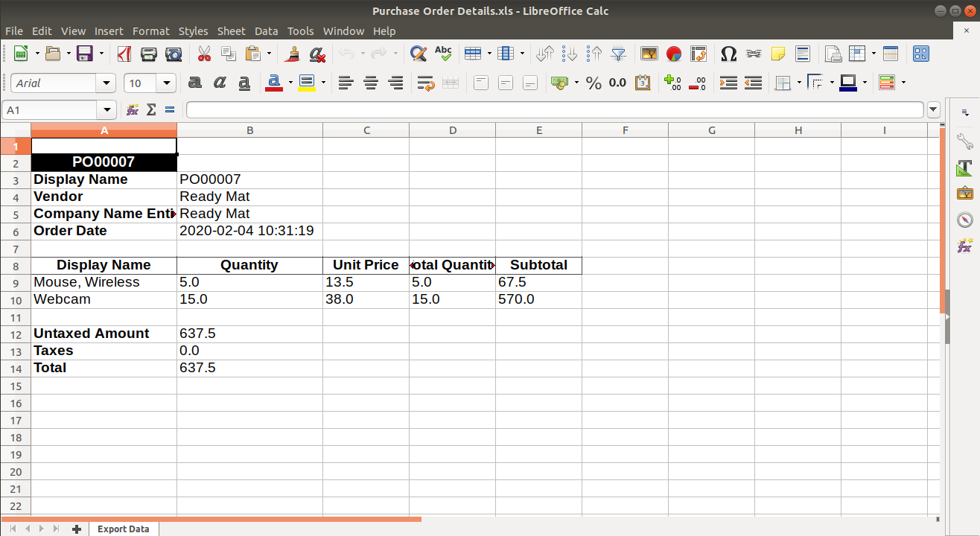The image size is (980, 536).
Task: Align text right
Action: 395,83
